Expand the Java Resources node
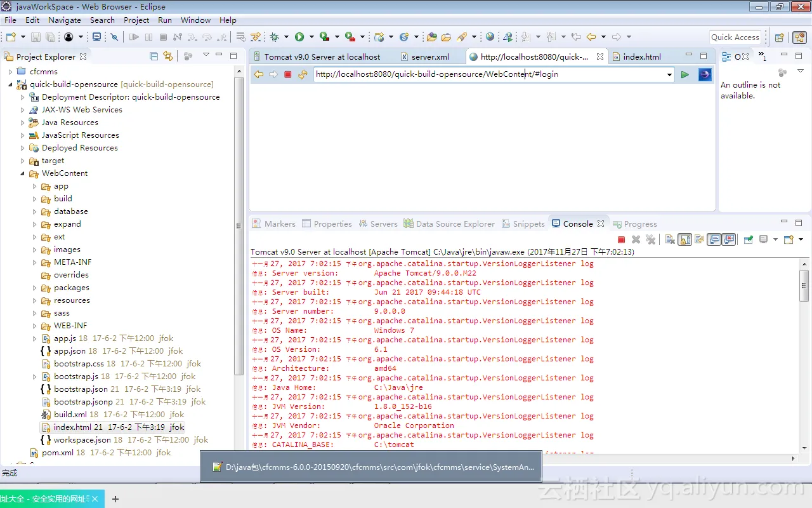This screenshot has width=812, height=508. [22, 123]
